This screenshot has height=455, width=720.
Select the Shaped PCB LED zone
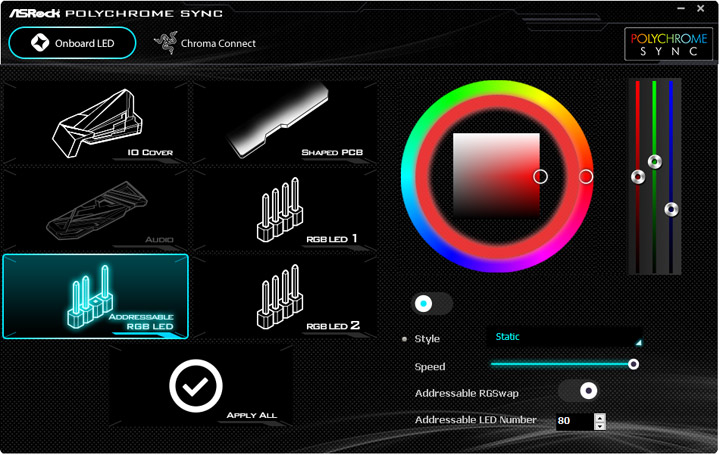click(285, 123)
